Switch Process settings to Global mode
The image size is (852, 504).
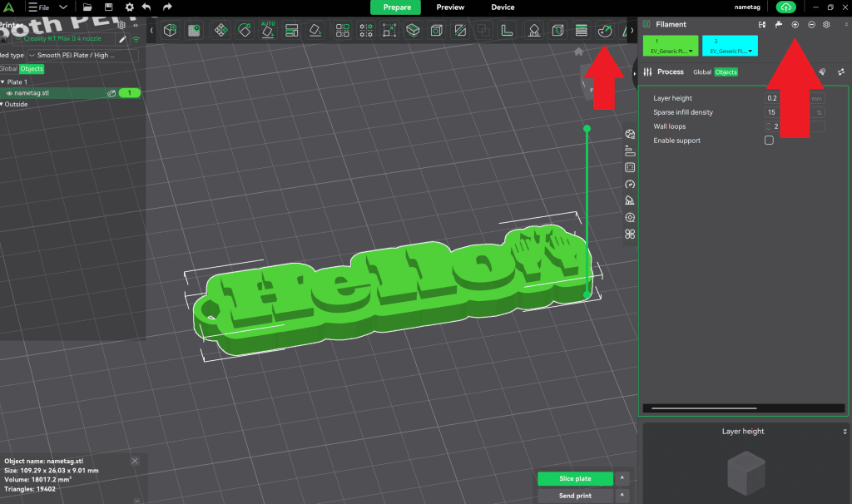702,72
